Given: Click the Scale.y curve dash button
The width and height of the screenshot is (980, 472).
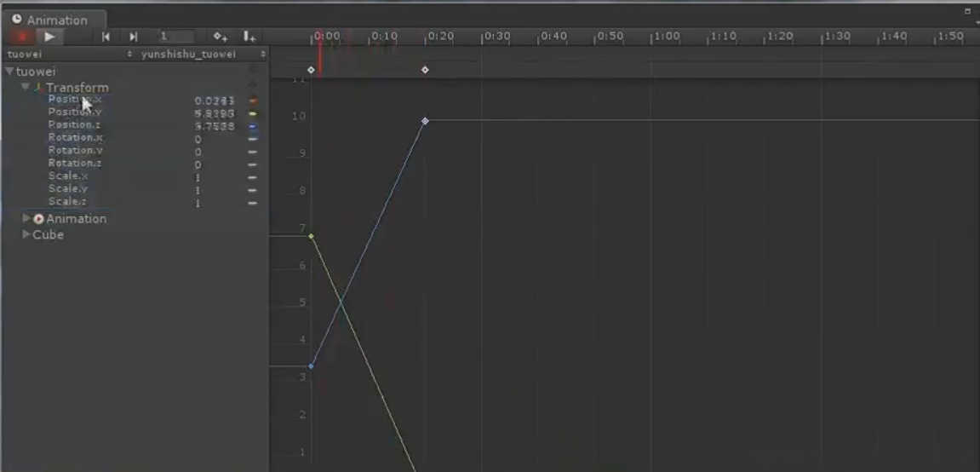Looking at the screenshot, I should click(253, 191).
